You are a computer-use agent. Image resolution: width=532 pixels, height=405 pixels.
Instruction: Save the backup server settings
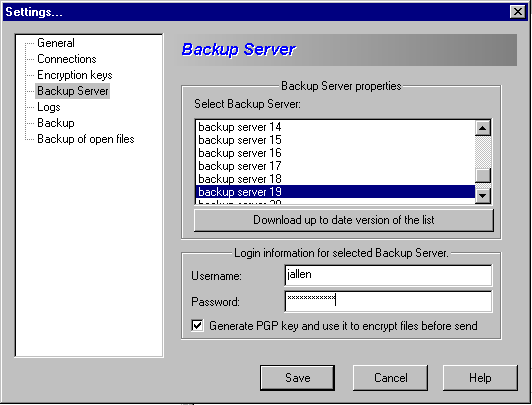point(297,378)
